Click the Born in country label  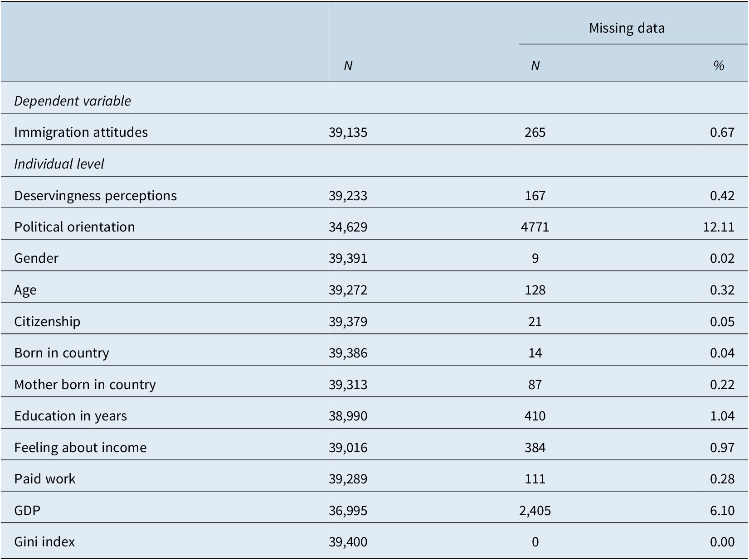62,352
